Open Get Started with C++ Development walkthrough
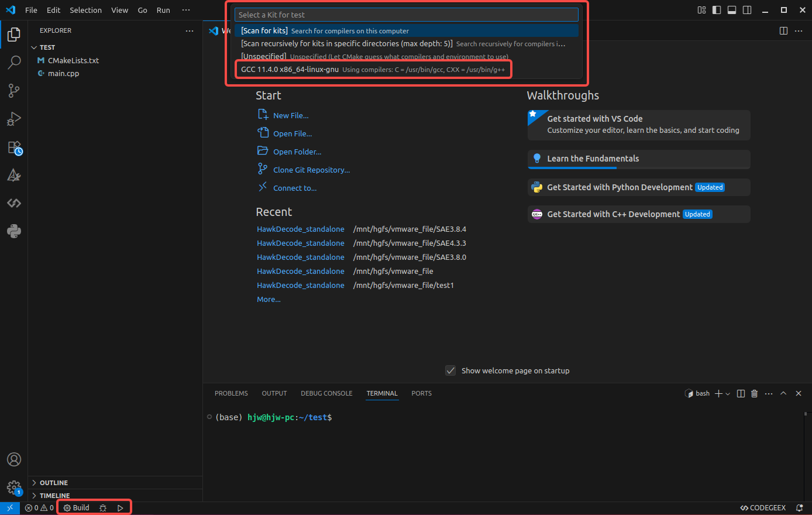812x515 pixels. click(639, 214)
